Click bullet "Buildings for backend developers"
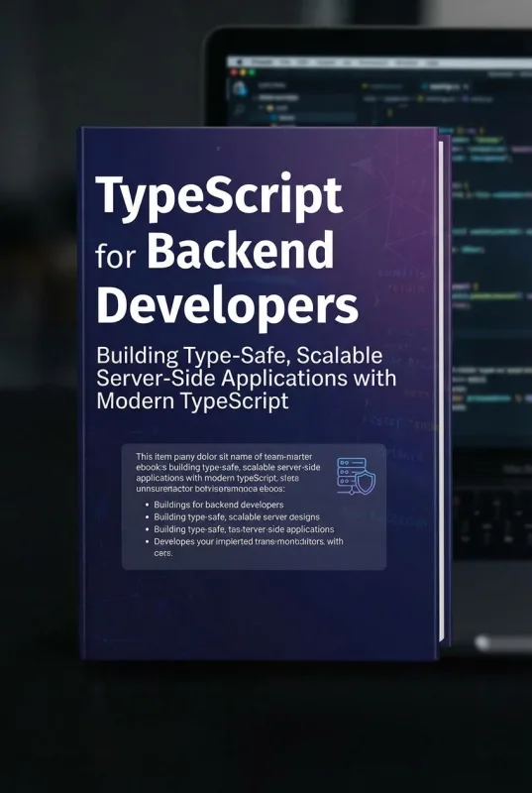 pos(218,505)
